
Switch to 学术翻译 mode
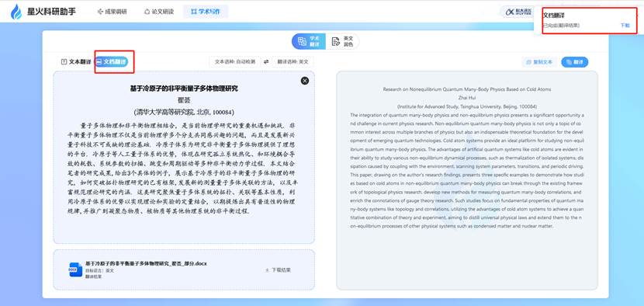pos(309,41)
